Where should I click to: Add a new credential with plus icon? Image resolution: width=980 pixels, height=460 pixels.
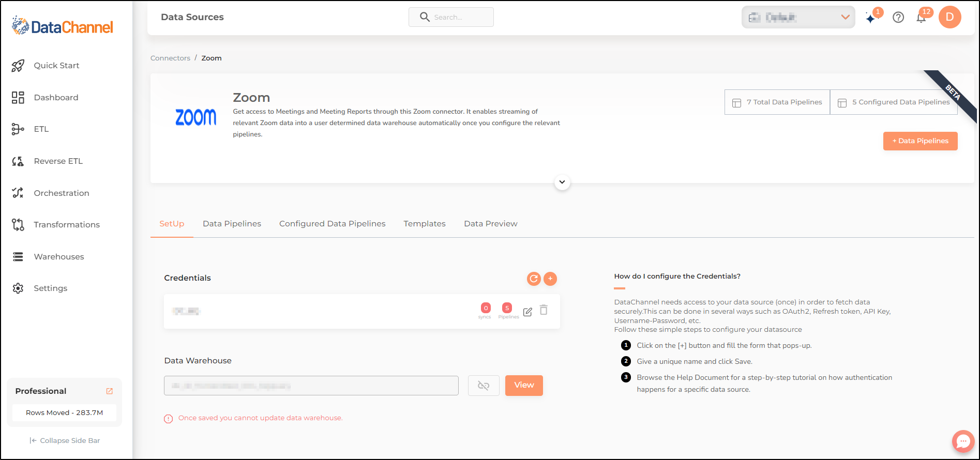click(550, 279)
